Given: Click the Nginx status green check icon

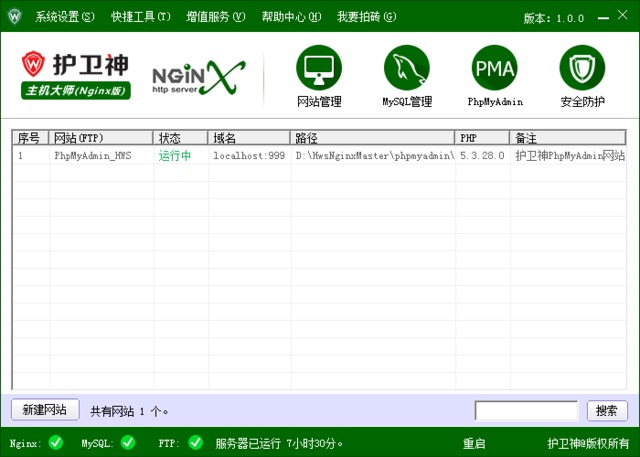Looking at the screenshot, I should [x=56, y=442].
